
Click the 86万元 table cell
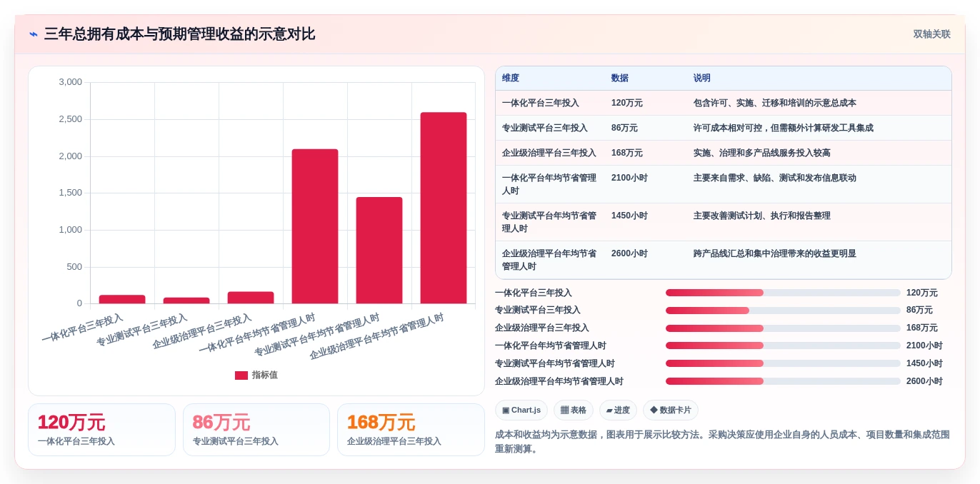tap(624, 128)
